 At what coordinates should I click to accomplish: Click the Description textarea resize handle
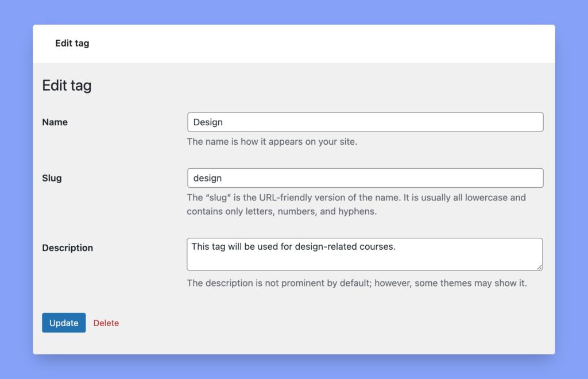(x=540, y=267)
